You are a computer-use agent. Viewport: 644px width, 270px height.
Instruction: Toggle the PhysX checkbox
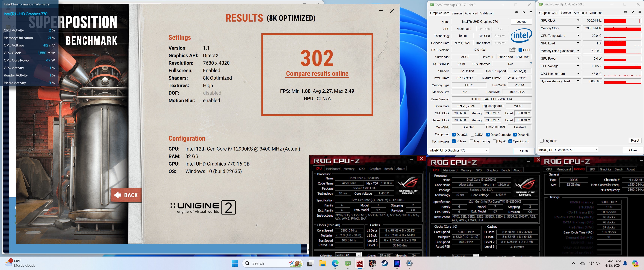click(495, 141)
